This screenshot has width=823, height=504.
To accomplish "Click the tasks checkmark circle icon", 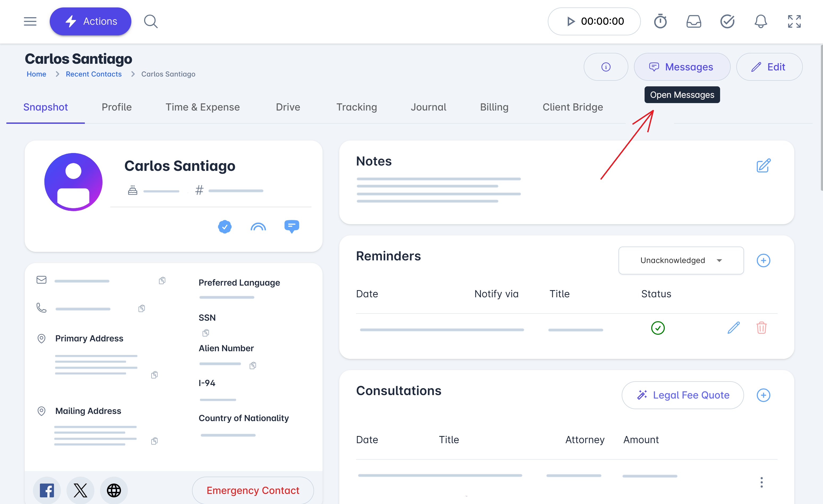I will (727, 21).
